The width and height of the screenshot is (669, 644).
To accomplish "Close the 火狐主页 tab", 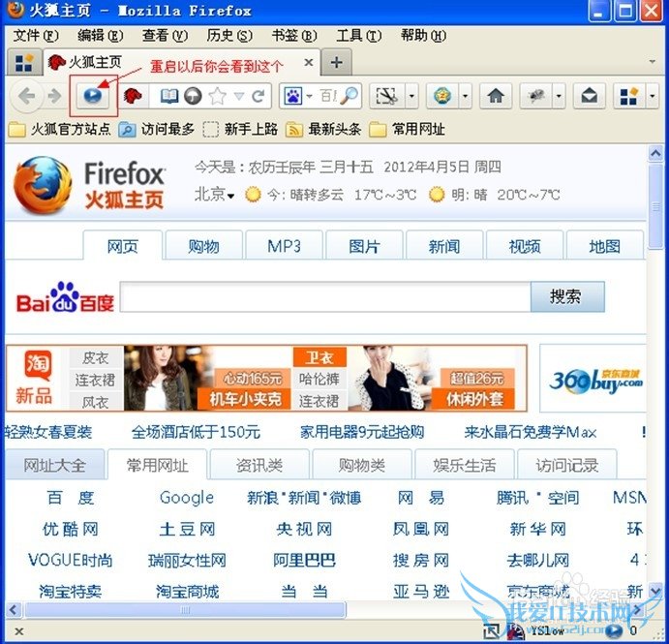I will pos(309,63).
